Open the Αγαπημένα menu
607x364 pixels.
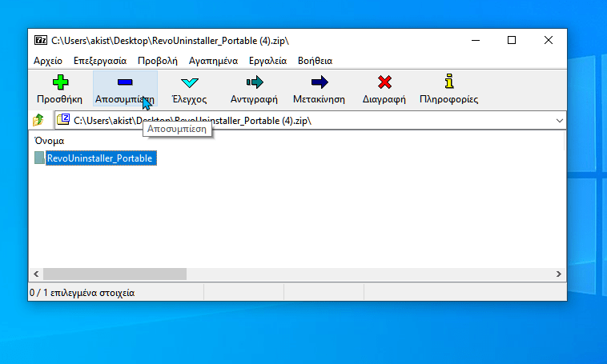[213, 61]
